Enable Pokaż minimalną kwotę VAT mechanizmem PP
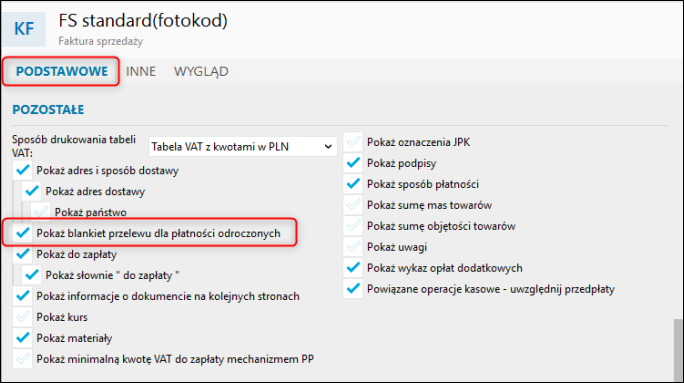 [x=23, y=359]
